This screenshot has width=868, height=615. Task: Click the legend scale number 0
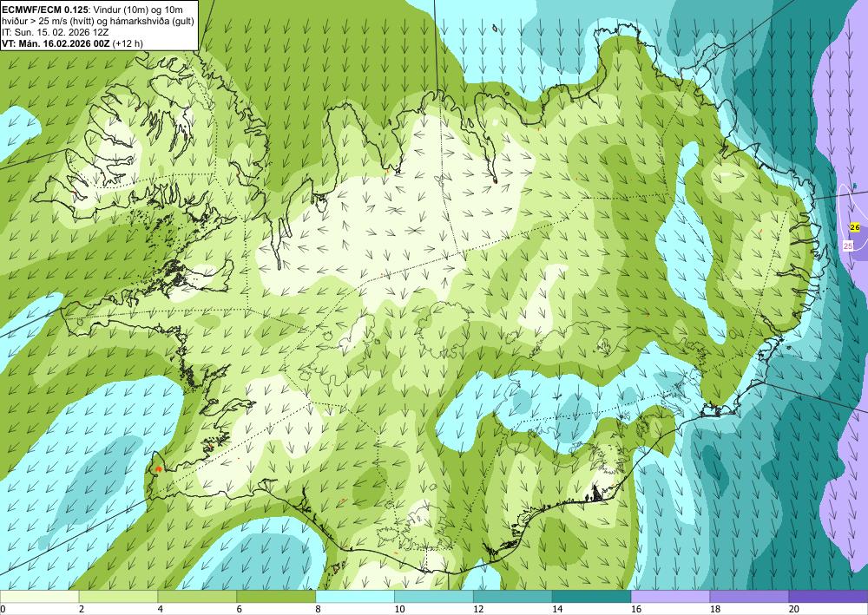point(3,610)
